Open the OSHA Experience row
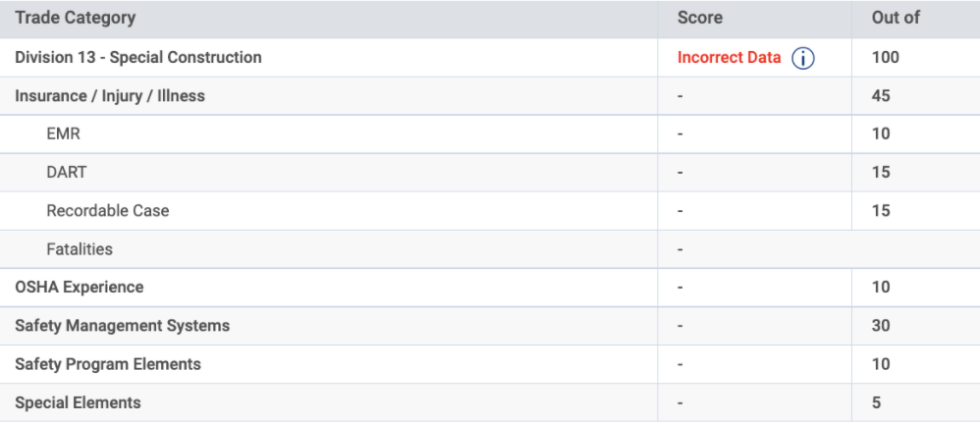The width and height of the screenshot is (980, 424). (490, 288)
